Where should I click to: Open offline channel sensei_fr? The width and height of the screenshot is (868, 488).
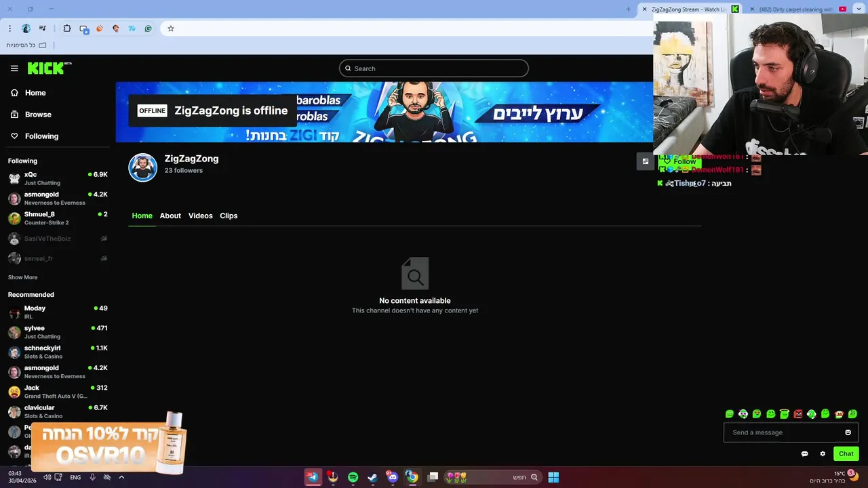click(x=58, y=258)
